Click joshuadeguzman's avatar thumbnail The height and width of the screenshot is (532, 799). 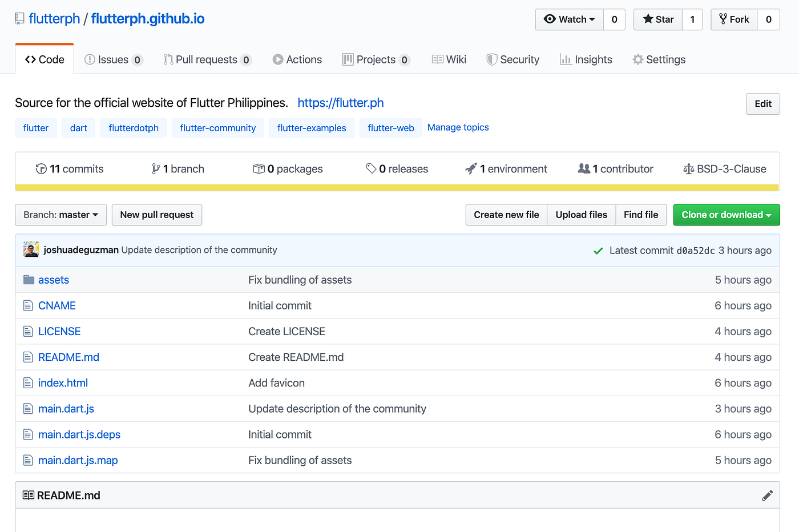31,249
